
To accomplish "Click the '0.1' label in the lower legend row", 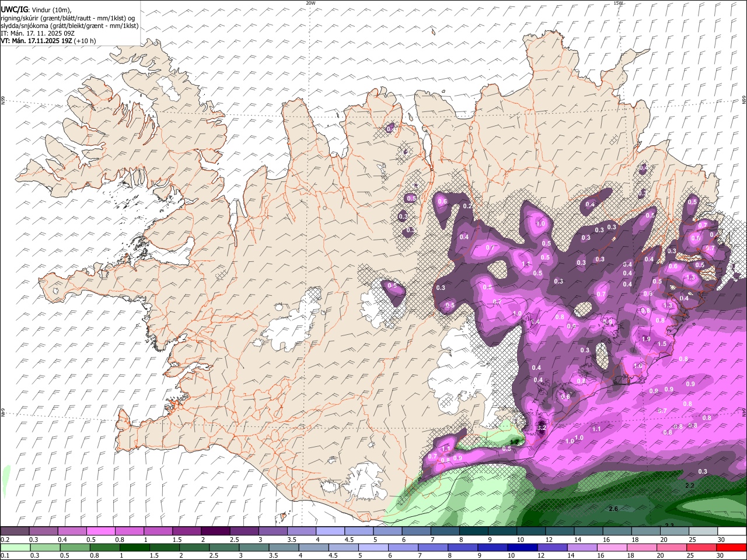I will 5,555.
